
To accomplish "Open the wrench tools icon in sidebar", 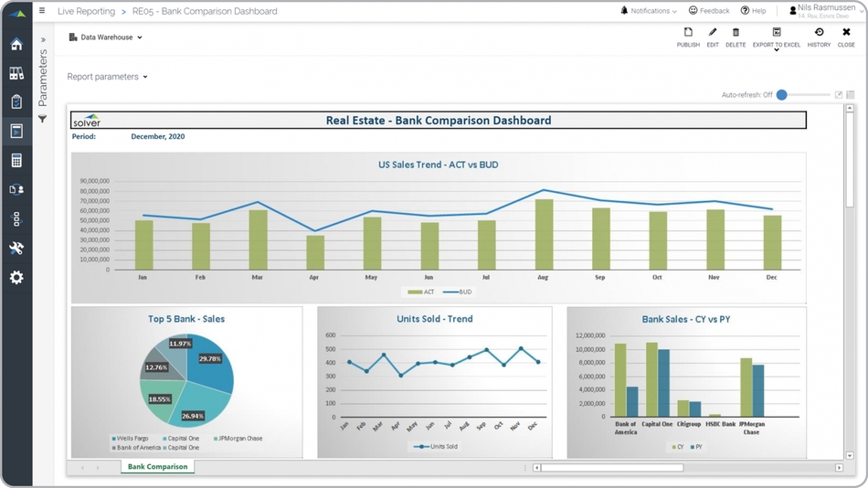I will point(16,249).
